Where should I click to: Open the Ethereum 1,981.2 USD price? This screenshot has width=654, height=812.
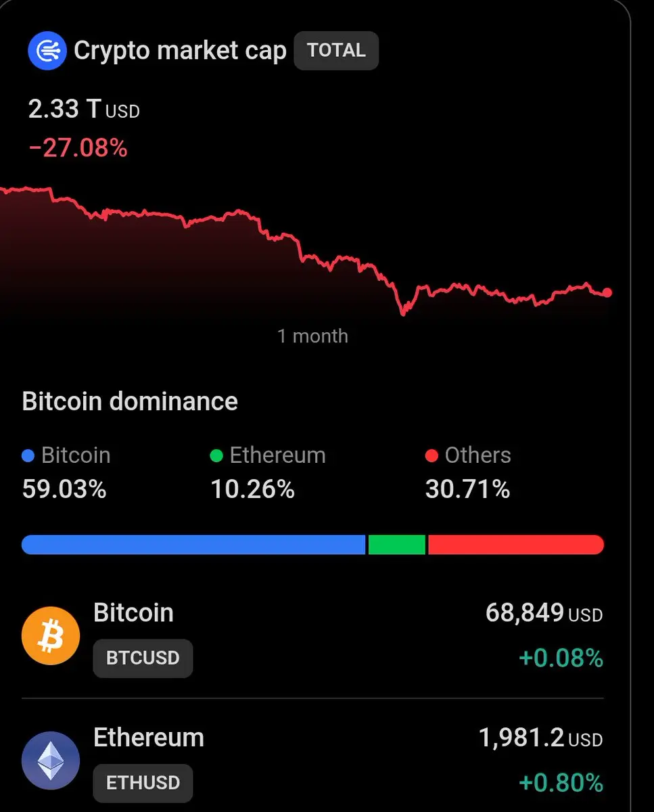click(540, 738)
